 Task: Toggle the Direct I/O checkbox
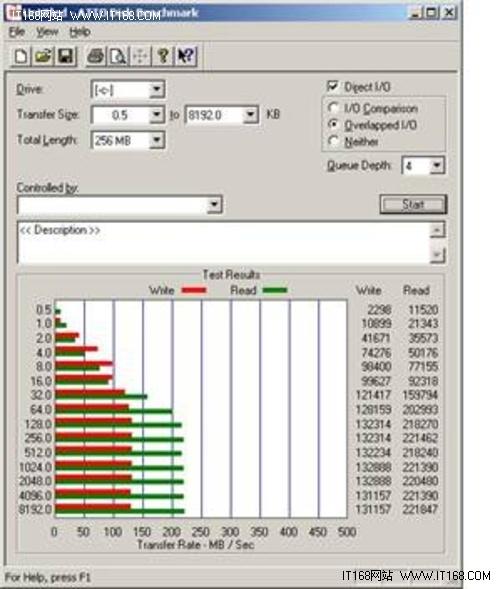point(332,86)
